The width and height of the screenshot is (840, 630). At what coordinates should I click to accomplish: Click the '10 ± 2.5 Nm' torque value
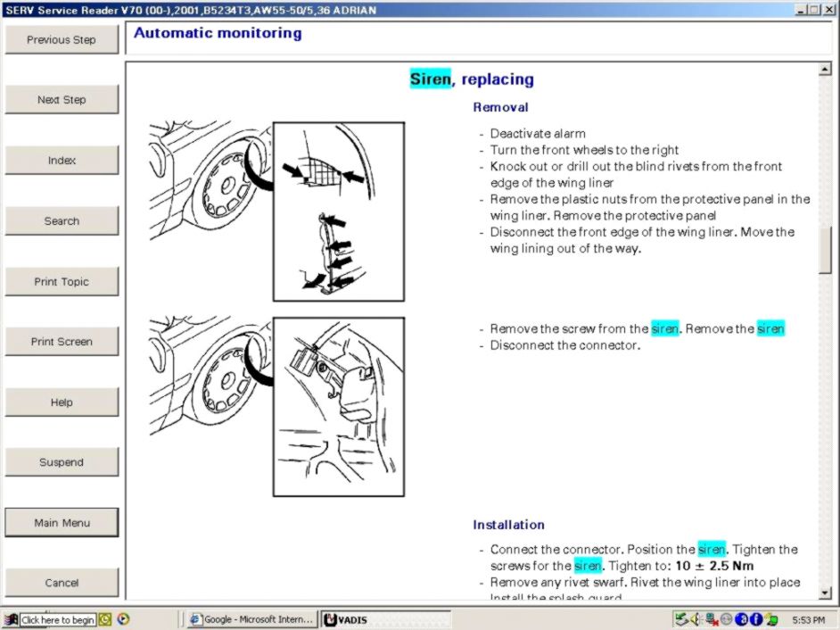tap(714, 566)
